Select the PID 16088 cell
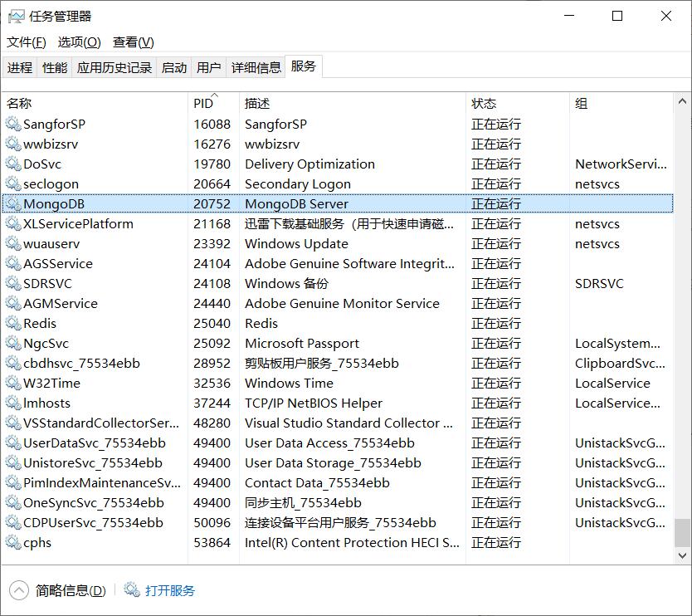Image resolution: width=692 pixels, height=616 pixels. [x=212, y=124]
